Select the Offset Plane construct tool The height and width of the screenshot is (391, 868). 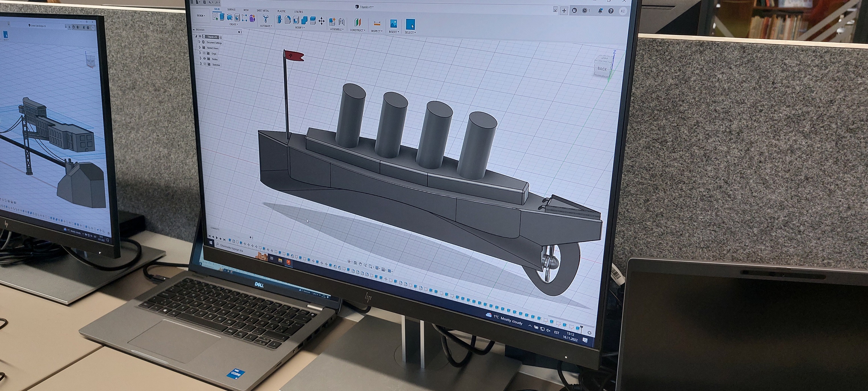(x=358, y=22)
